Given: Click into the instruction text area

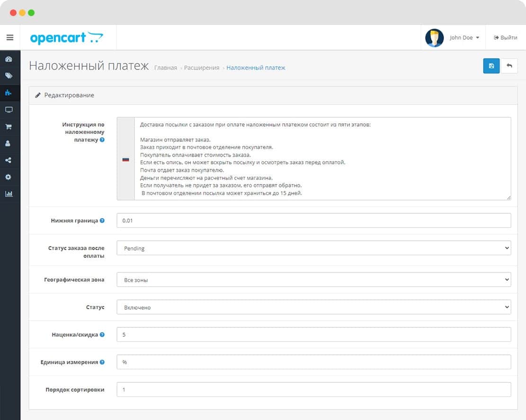Looking at the screenshot, I should [322, 158].
